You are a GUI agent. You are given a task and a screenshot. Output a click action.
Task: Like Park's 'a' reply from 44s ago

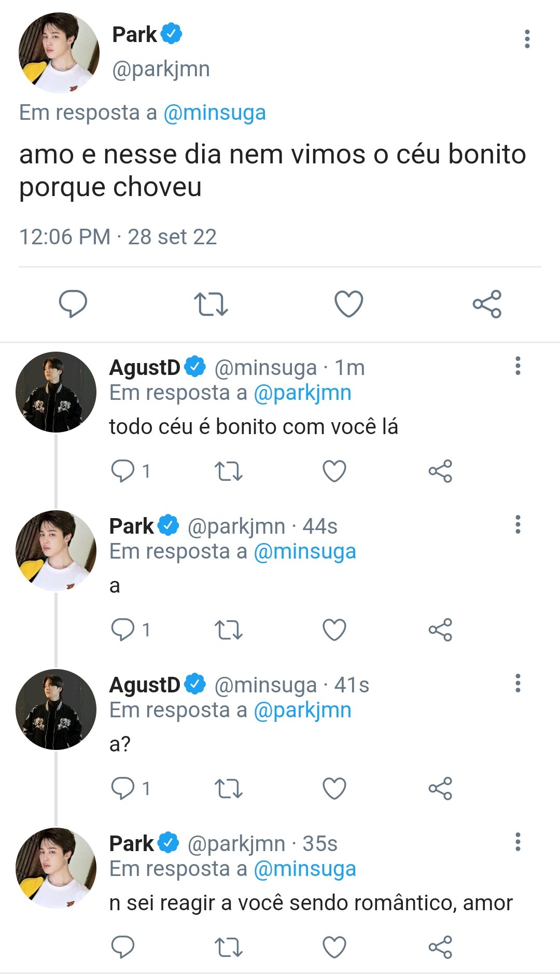click(334, 630)
